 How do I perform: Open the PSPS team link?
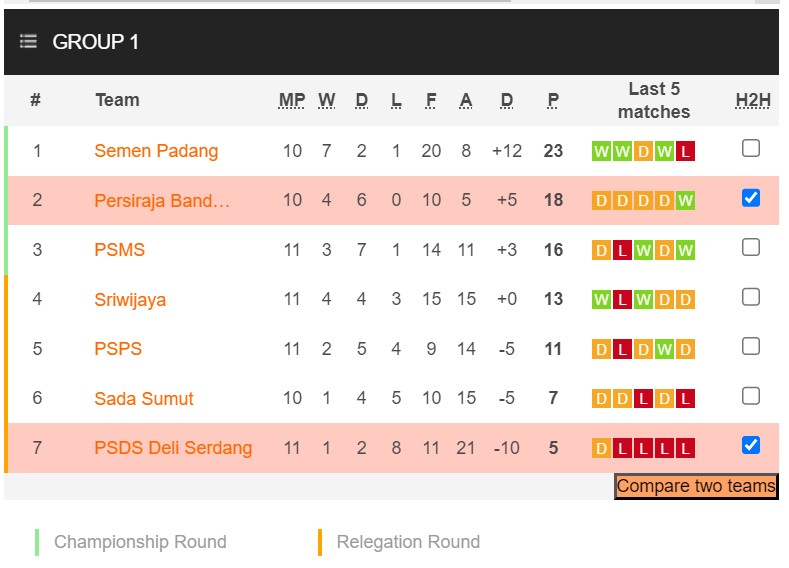pos(118,349)
